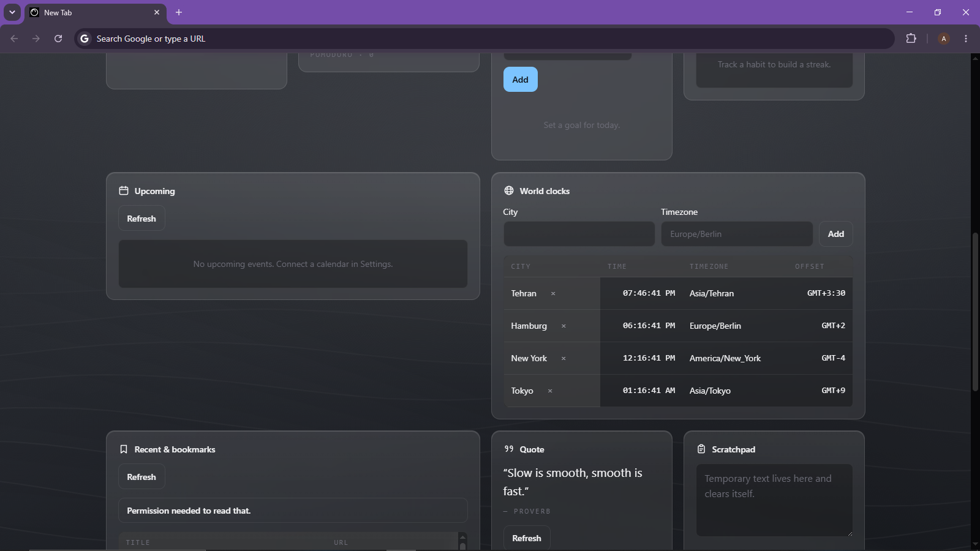Focus the Timezone Europe/Berlin input field

737,234
